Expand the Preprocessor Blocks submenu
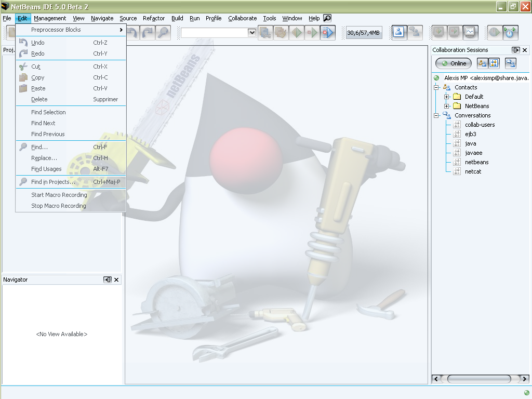Viewport: 532px width, 399px height. (x=71, y=30)
